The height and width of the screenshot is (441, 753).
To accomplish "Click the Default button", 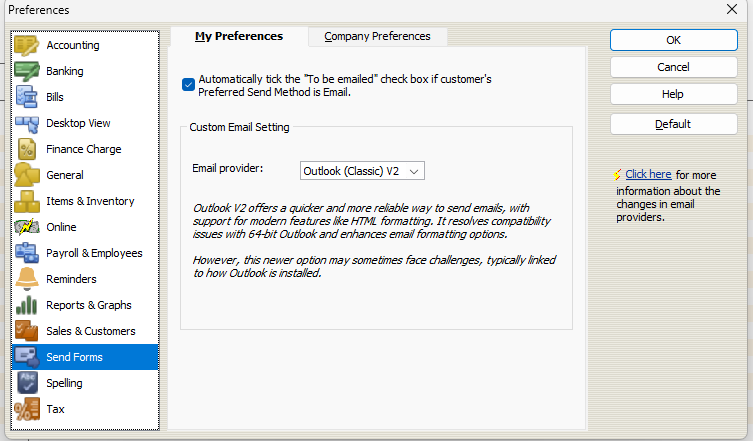I will coord(673,124).
